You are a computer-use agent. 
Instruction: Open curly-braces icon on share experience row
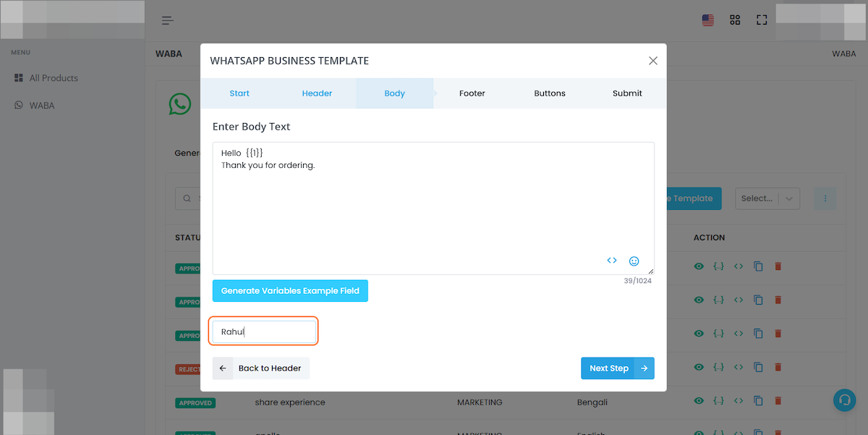point(718,400)
